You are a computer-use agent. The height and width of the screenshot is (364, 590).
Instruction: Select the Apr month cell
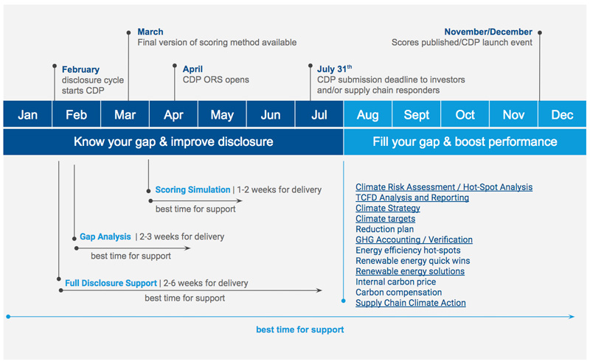coord(173,115)
